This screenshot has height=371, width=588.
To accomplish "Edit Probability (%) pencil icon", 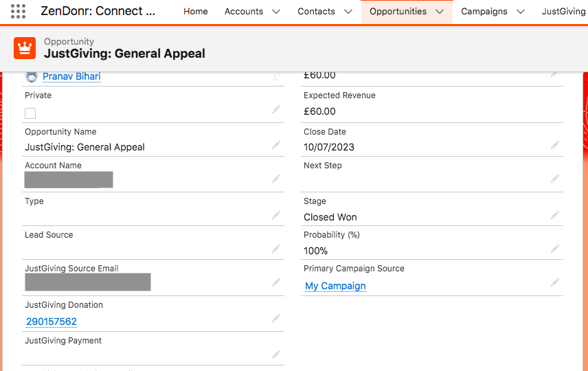I will click(x=555, y=248).
